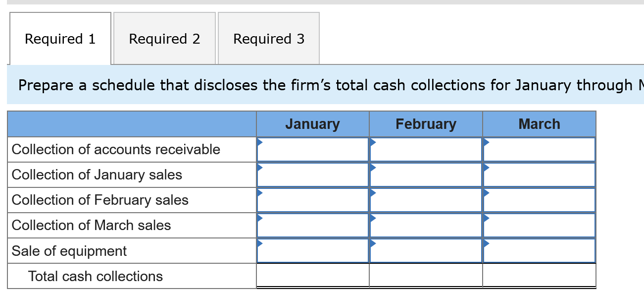644x293 pixels.
Task: Click the blue flag in March accounts receivable cell
Action: coord(486,143)
